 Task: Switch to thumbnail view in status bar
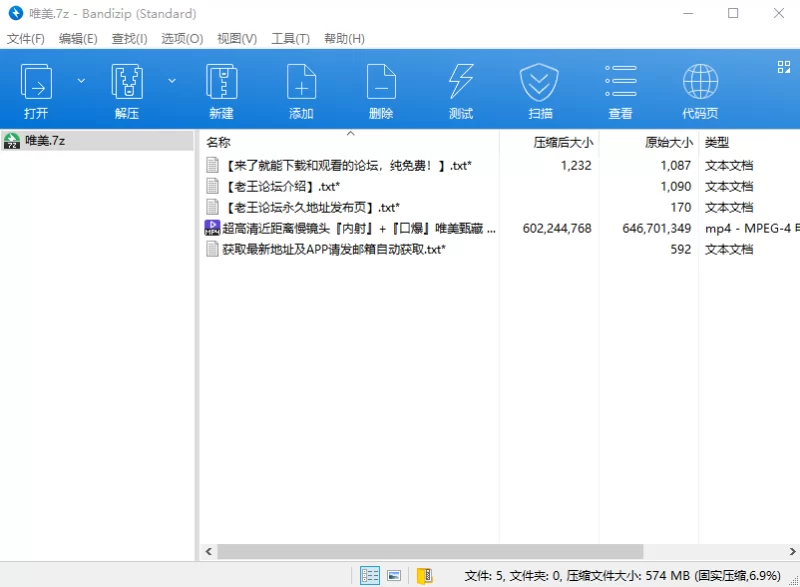394,575
